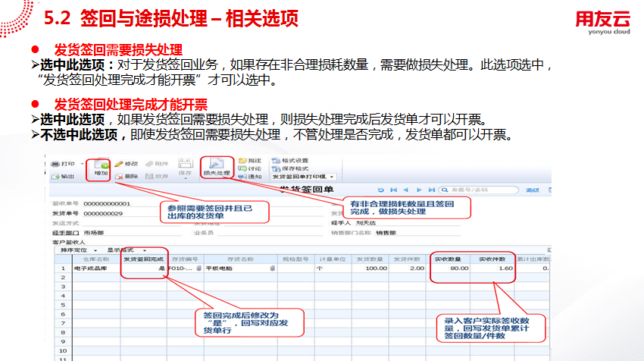Click the 存货编号 column header
Viewport: 644px width, 361px height.
(185, 259)
